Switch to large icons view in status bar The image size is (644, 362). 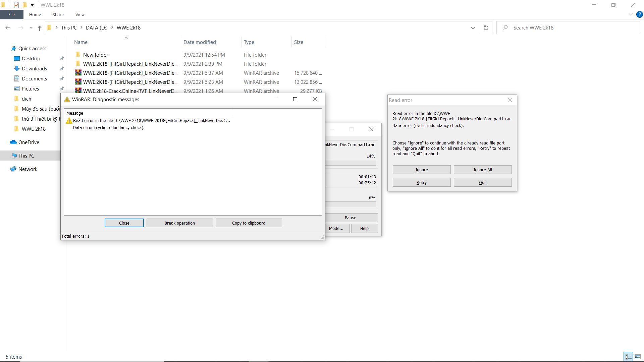coord(638,357)
